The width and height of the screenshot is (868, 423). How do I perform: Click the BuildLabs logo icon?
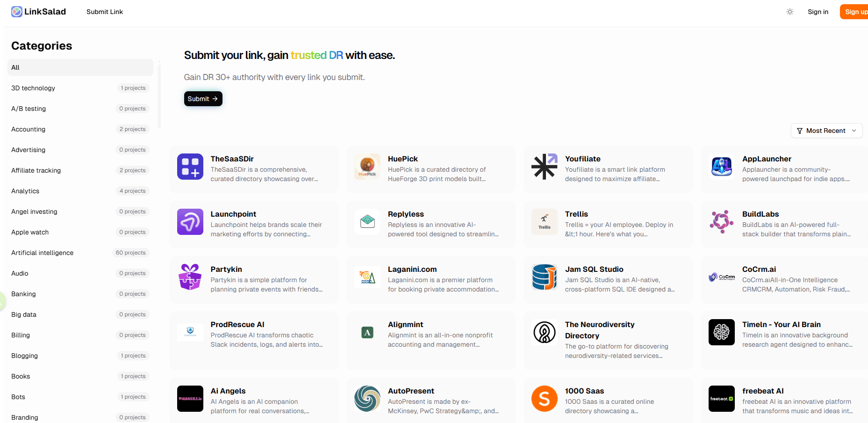[721, 222]
